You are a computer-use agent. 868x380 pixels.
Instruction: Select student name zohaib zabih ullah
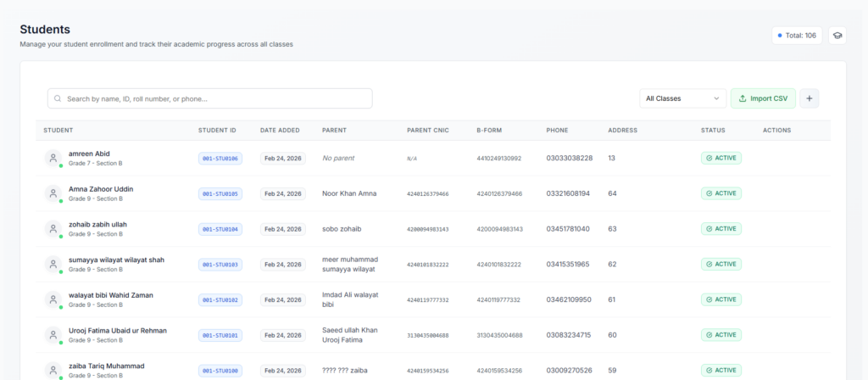click(x=98, y=224)
